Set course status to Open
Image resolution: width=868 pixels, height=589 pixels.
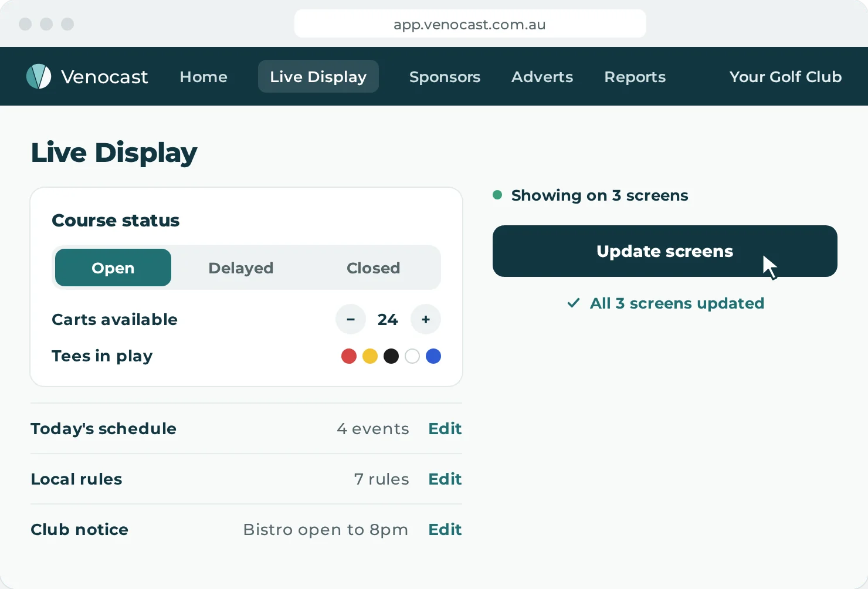[x=113, y=268]
